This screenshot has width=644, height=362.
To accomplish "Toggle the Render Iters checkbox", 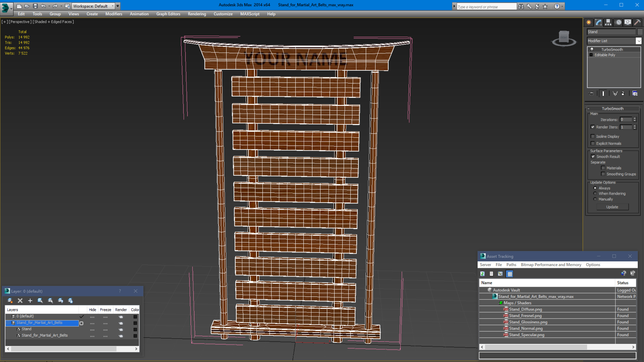I will pyautogui.click(x=593, y=127).
